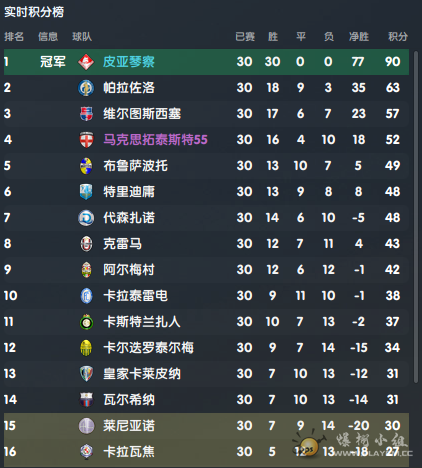Open the 维尔图斯西塞 club badge

(86, 114)
